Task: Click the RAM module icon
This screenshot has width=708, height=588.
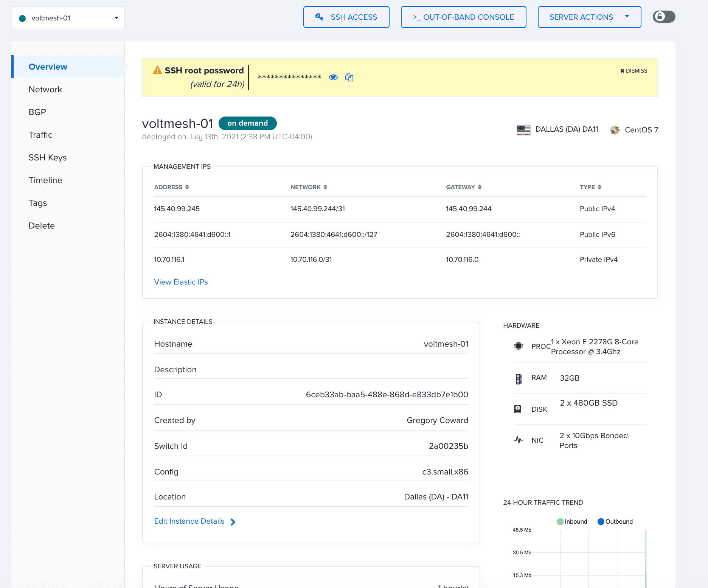Action: (x=519, y=378)
